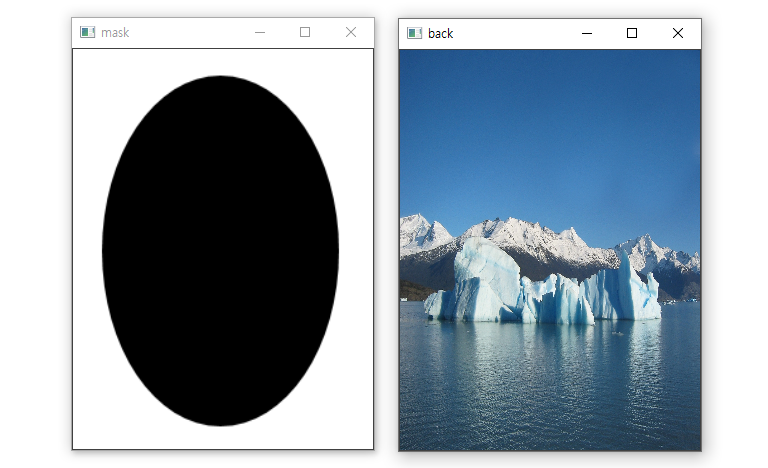This screenshot has width=768, height=468.
Task: Minimize the back window
Action: (587, 33)
